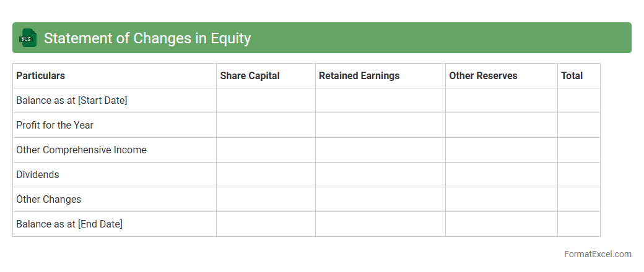Click the Profit for the Year row label
The width and height of the screenshot is (644, 272).
click(54, 125)
